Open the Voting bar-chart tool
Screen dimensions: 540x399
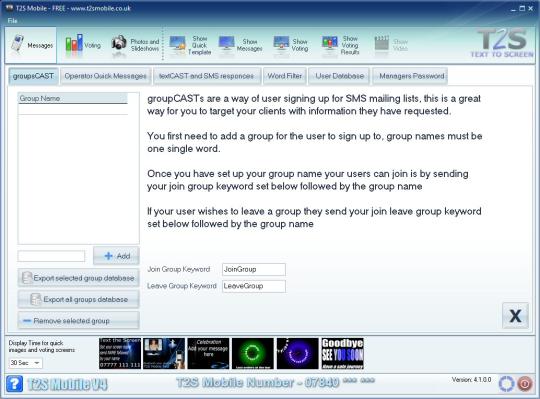(x=83, y=45)
